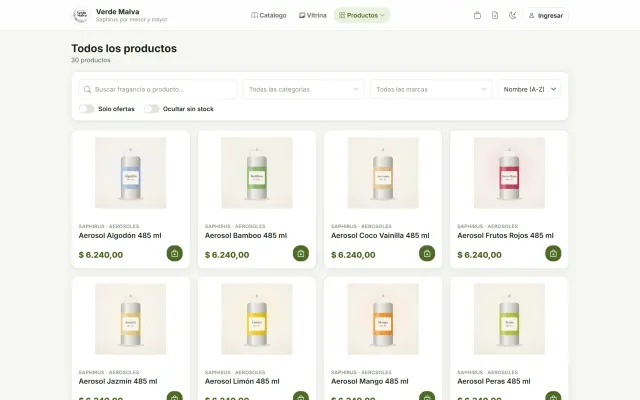640x400 pixels.
Task: Click the 30 productos count text
Action: pyautogui.click(x=91, y=60)
